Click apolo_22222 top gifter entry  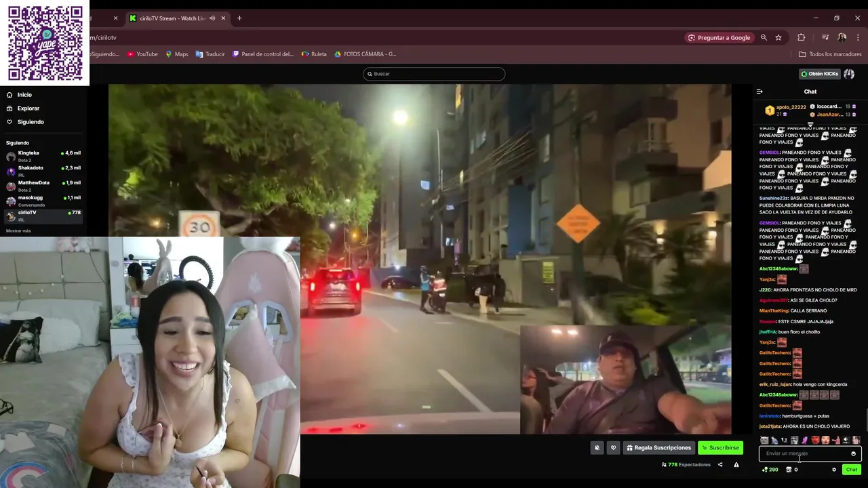point(785,110)
